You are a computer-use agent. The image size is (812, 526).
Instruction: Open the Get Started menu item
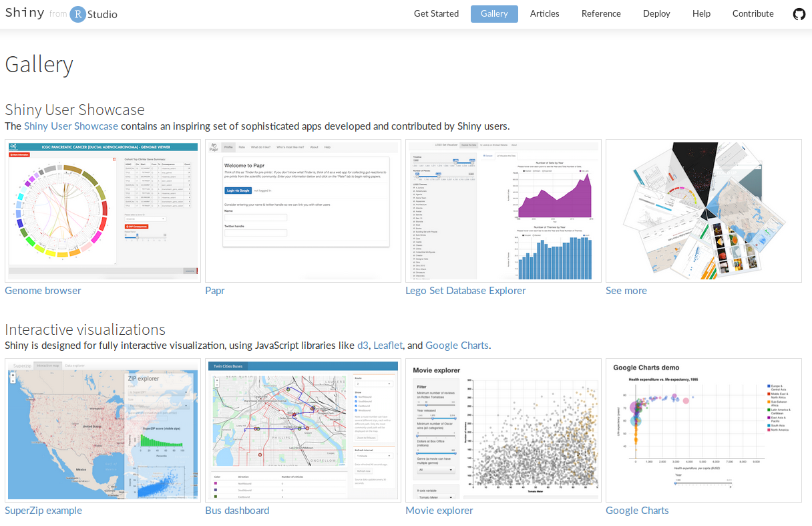436,14
